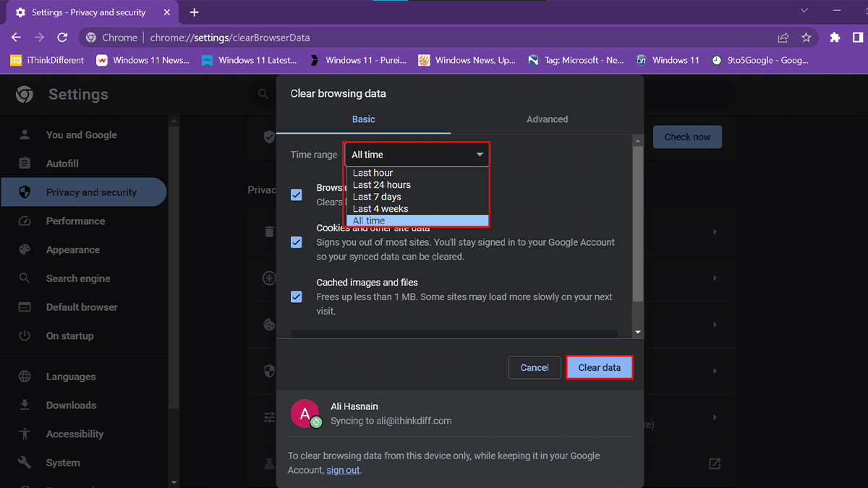Uncheck the Browsing history checkbox

point(297,194)
